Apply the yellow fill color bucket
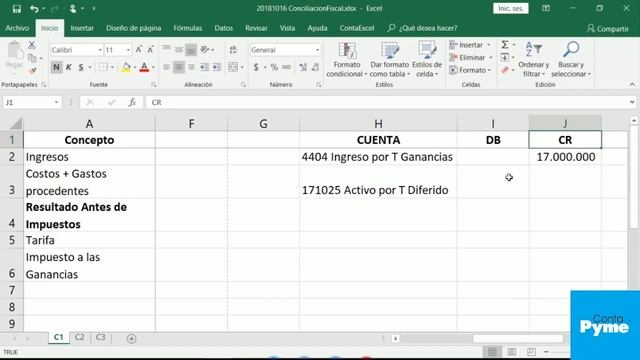Viewport: 640px width, 360px height. coord(126,67)
